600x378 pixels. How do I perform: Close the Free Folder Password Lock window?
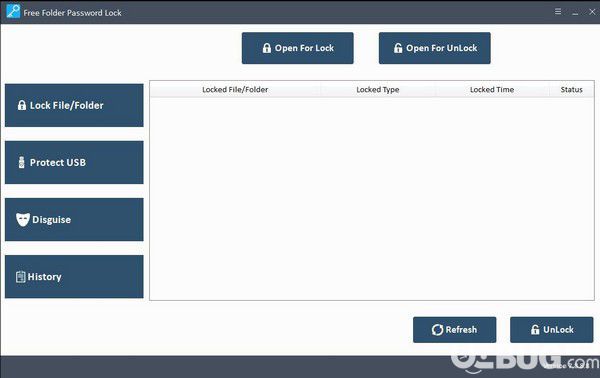tap(592, 11)
